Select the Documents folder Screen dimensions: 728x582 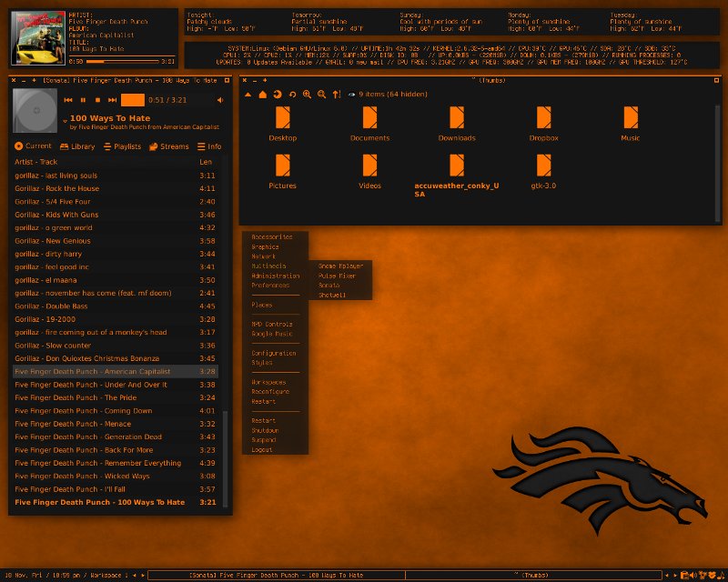tap(370, 124)
